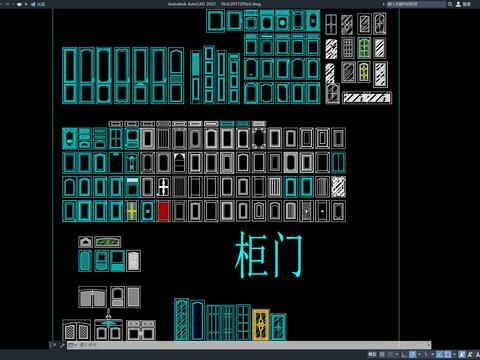Open snap mode settings dropdown arrow
Viewport: 480px width, 360px height.
(397, 354)
